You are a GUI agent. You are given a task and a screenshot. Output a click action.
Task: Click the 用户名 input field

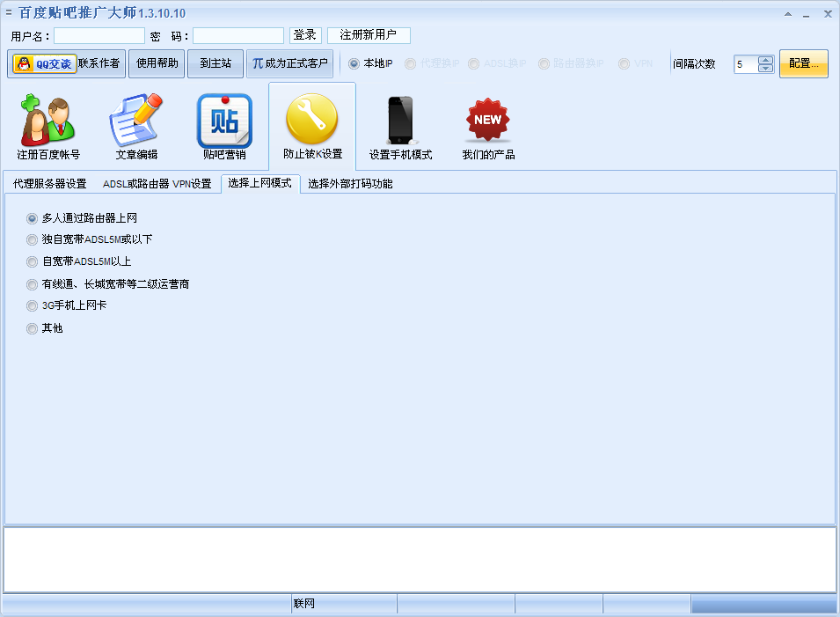(x=99, y=36)
